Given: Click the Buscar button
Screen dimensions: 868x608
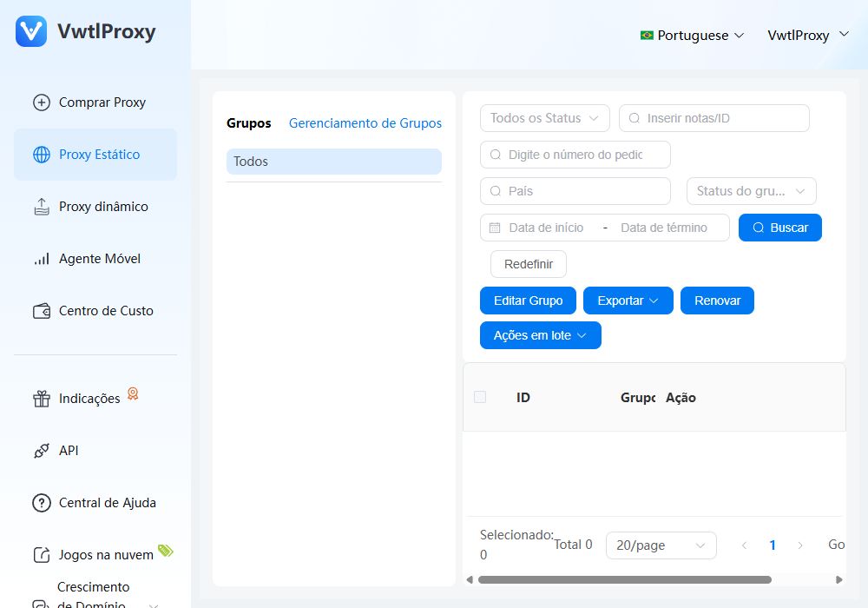Looking at the screenshot, I should (780, 228).
